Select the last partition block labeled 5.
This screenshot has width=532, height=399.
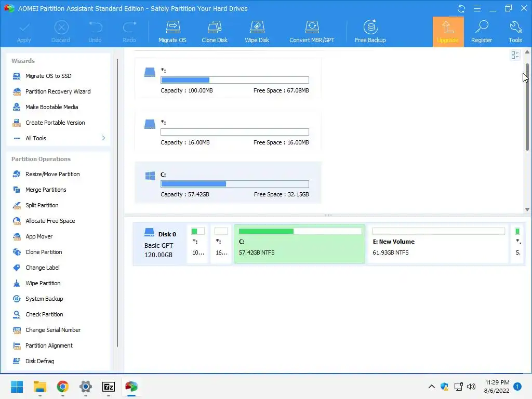click(x=518, y=244)
